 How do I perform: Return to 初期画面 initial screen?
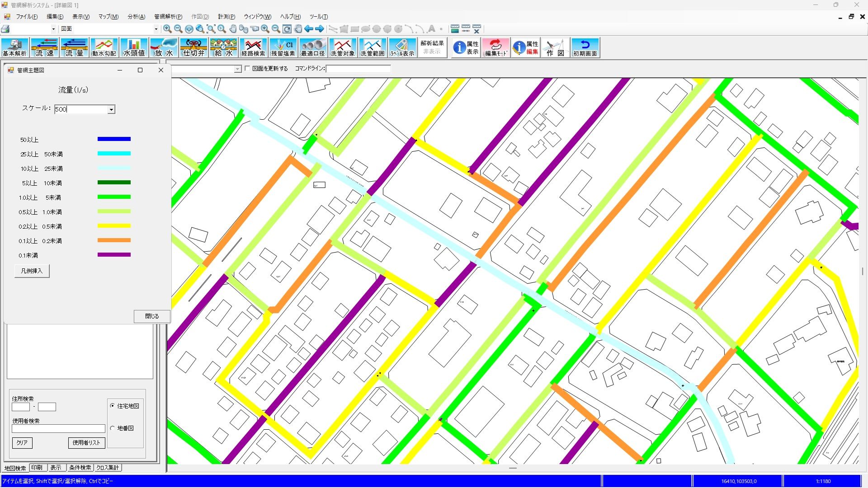point(585,47)
